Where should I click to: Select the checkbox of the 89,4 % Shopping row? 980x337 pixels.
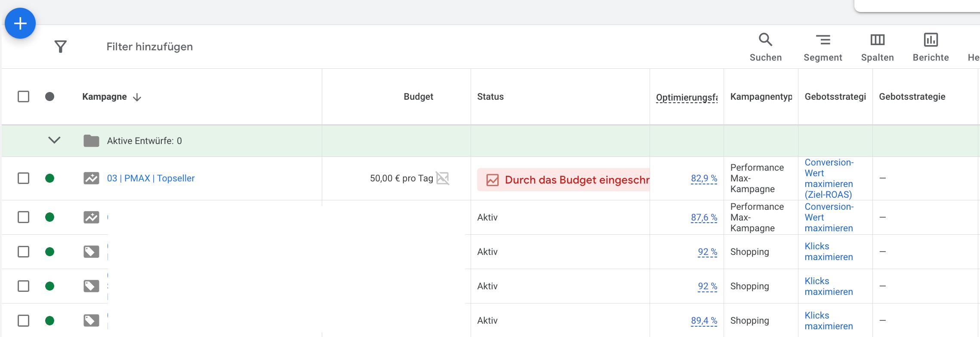click(x=24, y=321)
